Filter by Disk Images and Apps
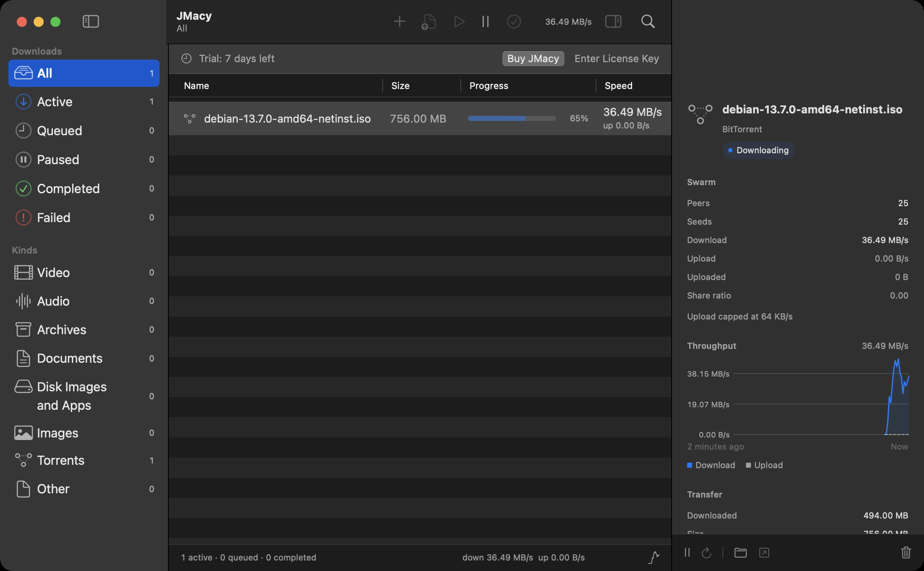Screen dimensions: 924x571 pos(84,396)
